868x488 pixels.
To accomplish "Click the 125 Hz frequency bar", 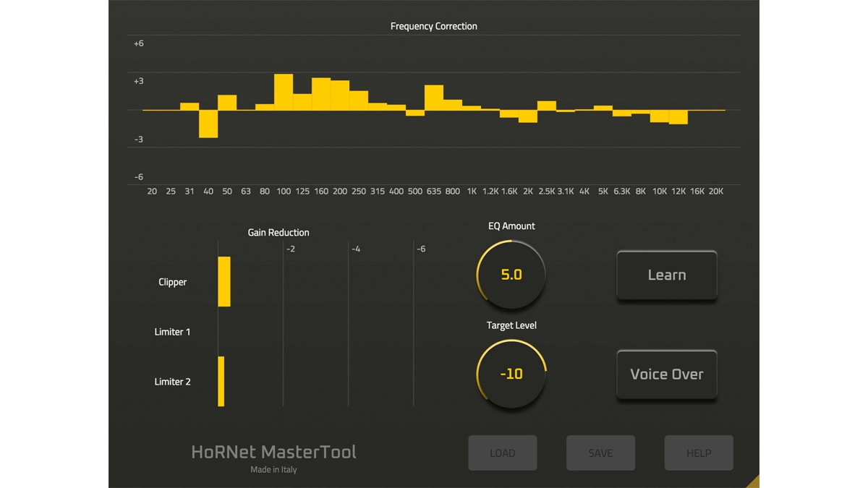I will coord(302,102).
